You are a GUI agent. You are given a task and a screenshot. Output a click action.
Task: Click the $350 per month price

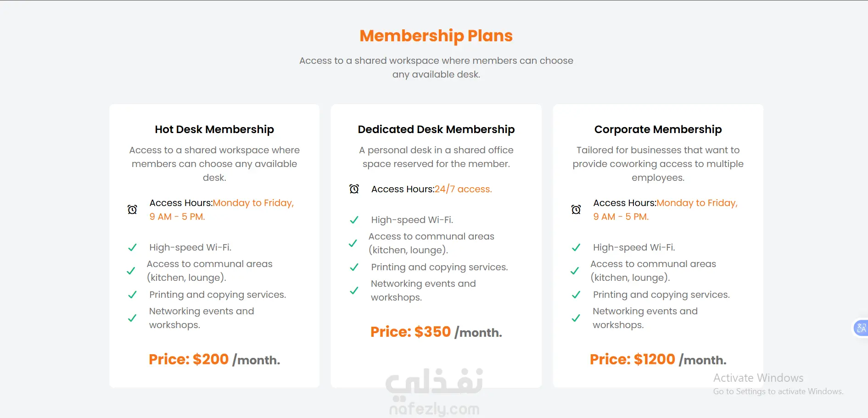(436, 332)
